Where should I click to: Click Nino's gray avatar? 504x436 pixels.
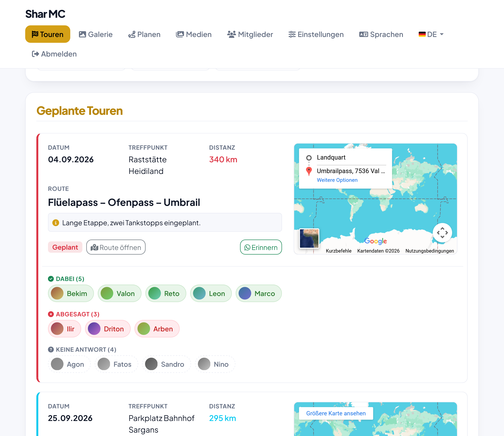pyautogui.click(x=204, y=364)
